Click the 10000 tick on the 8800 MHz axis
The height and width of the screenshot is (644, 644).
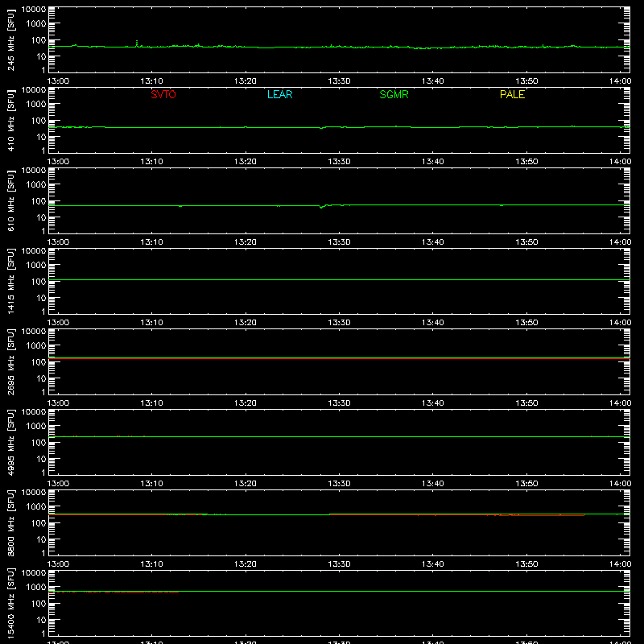[34, 493]
